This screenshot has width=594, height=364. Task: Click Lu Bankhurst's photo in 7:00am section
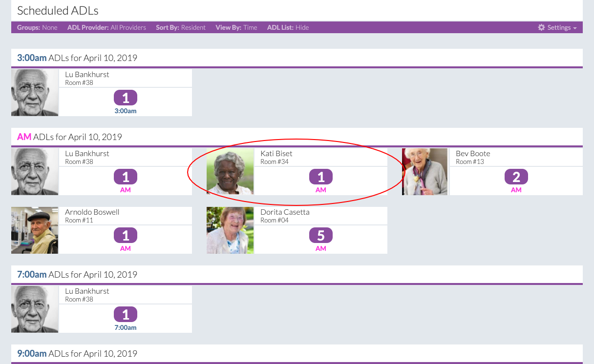coord(35,309)
